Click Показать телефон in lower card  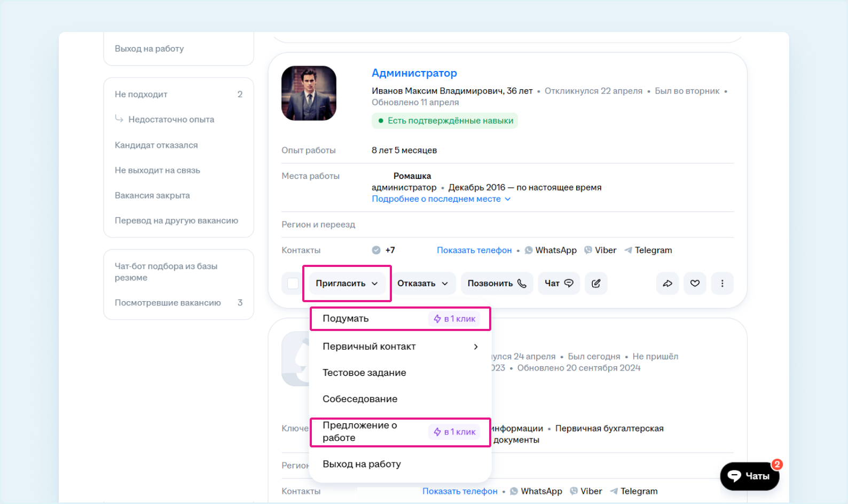click(460, 491)
